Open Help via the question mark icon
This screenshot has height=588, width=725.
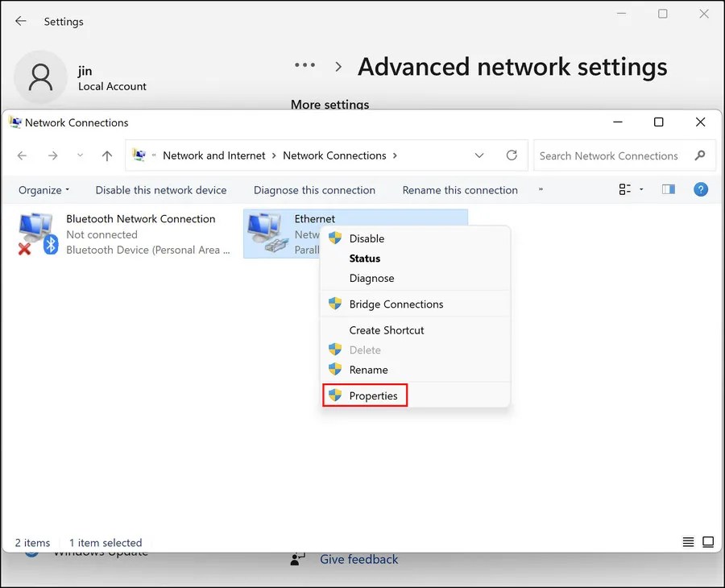pyautogui.click(x=701, y=189)
